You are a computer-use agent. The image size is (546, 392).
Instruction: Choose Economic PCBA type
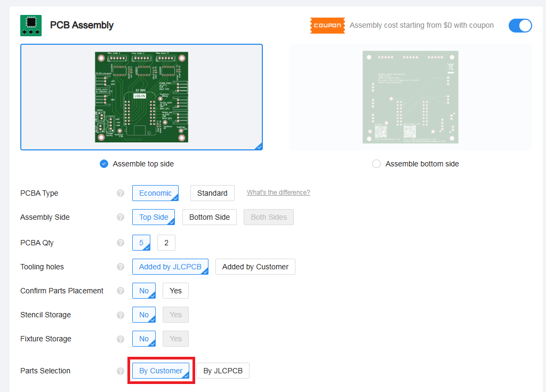pyautogui.click(x=155, y=193)
